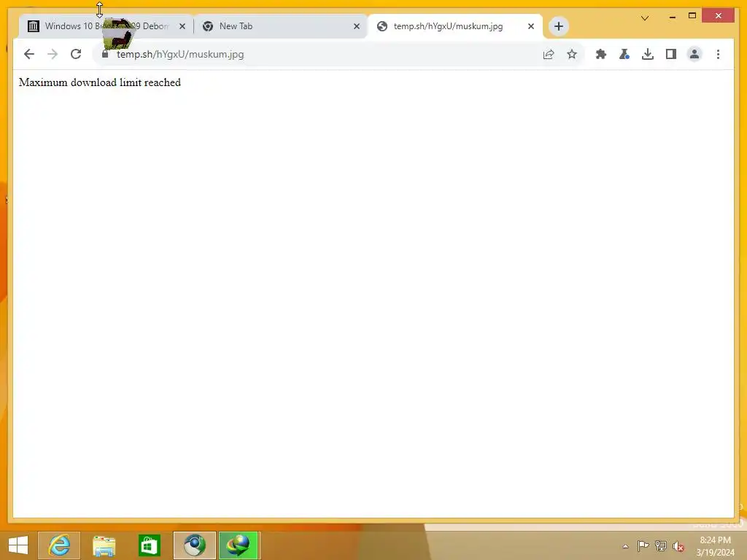Select the Chrome taskbar icon
Image resolution: width=747 pixels, height=560 pixels.
point(194,545)
